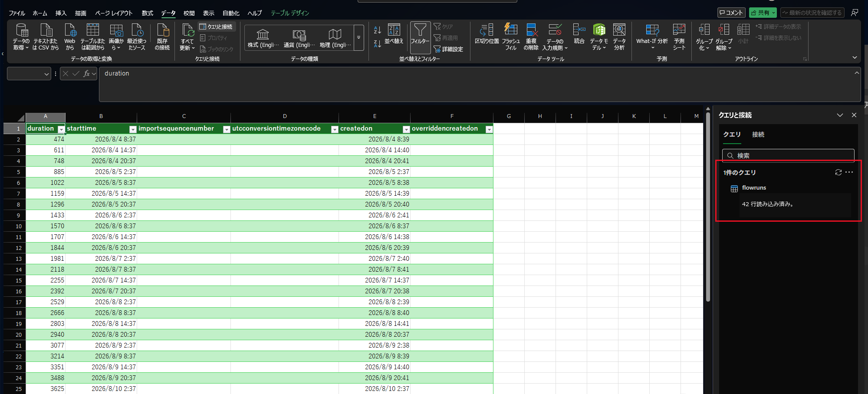
Task: Select the Geography data type
Action: pyautogui.click(x=335, y=38)
